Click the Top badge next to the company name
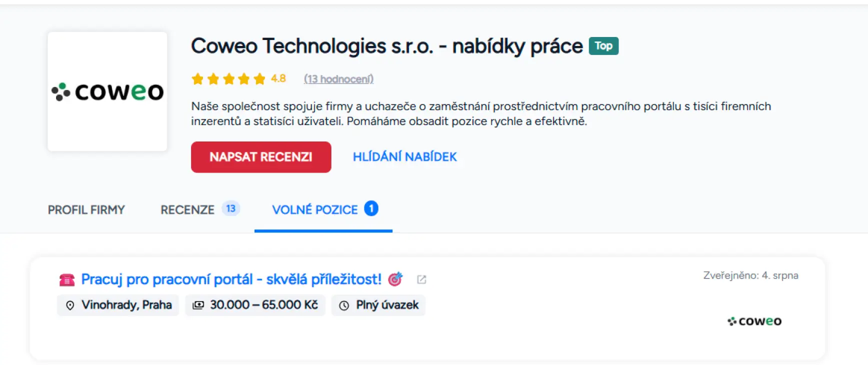The height and width of the screenshot is (365, 868). pos(603,45)
